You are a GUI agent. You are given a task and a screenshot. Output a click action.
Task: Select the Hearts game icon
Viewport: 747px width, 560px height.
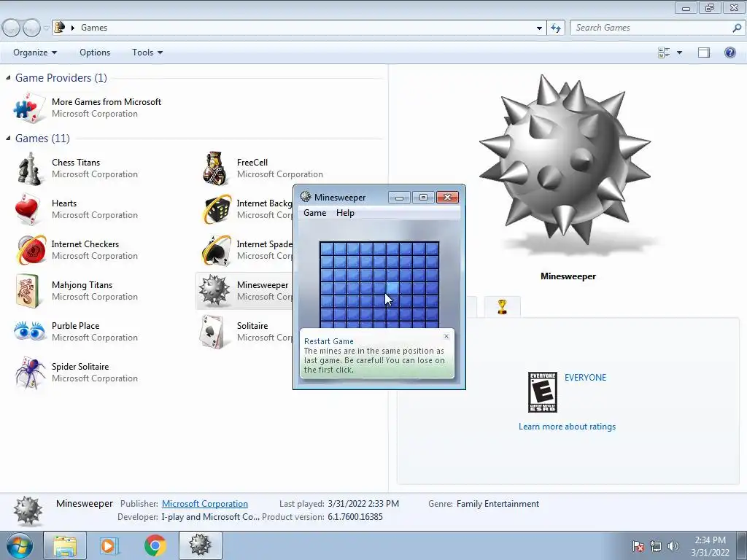coord(28,209)
